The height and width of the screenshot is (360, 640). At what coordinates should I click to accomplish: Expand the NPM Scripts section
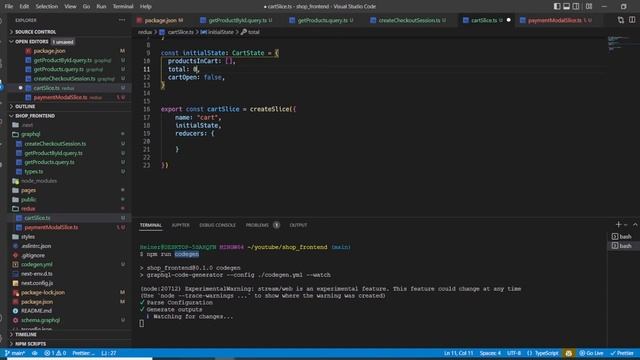coord(30,344)
